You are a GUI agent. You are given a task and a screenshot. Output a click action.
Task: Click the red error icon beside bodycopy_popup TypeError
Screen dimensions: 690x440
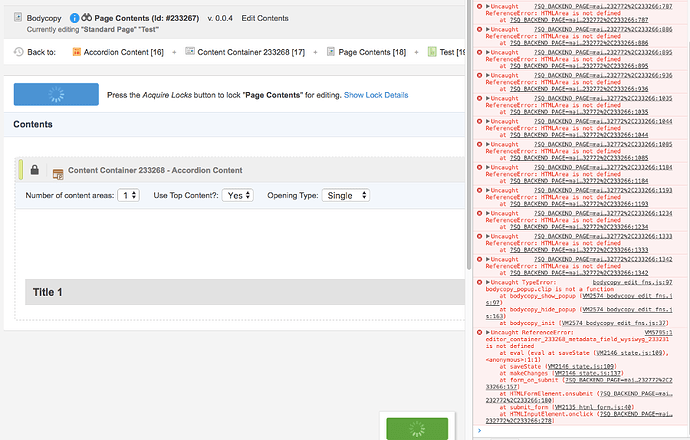point(480,284)
